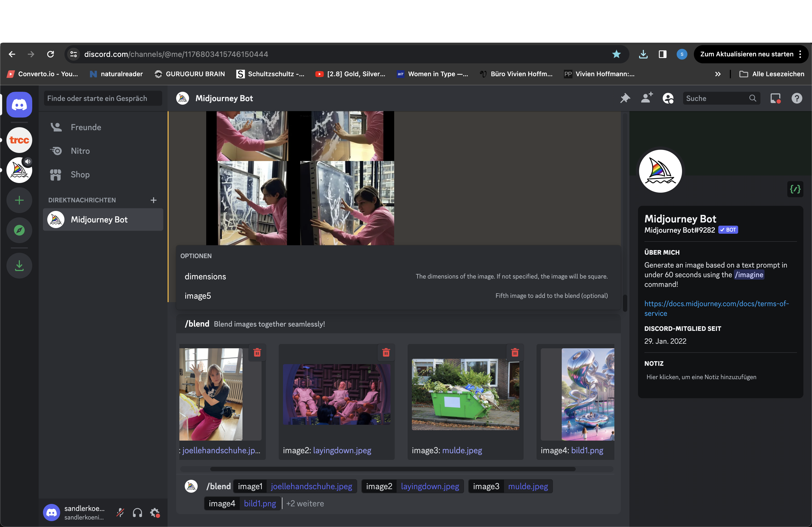
Task: Open Alle Lesezeichen folder
Action: click(772, 74)
